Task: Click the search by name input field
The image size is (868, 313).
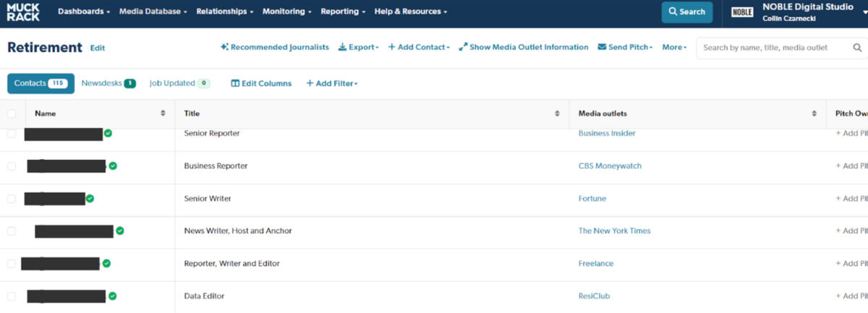Action: tap(774, 48)
